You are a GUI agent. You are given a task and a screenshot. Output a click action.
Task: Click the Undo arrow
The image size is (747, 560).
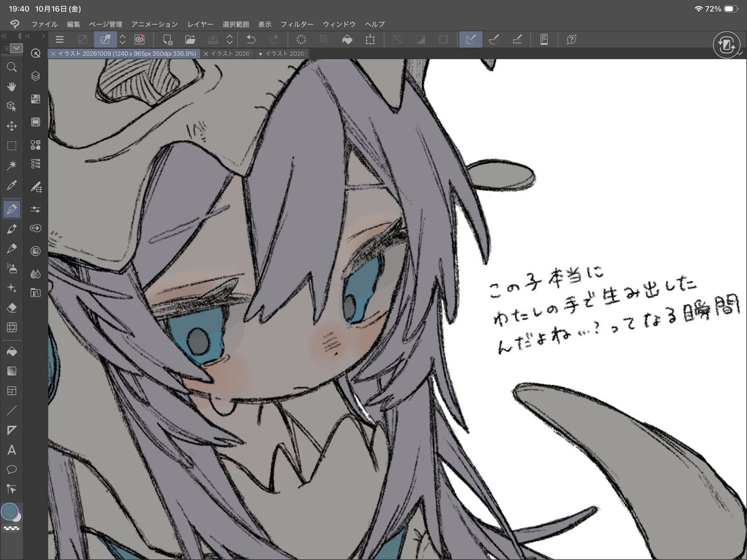tap(251, 39)
